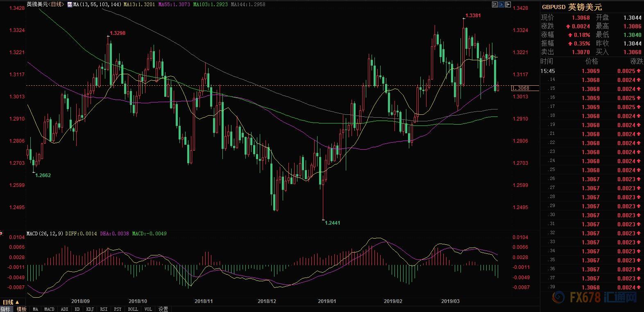The image size is (644, 312).
Task: Click the 1.3298 peak price marker
Action: tap(118, 33)
